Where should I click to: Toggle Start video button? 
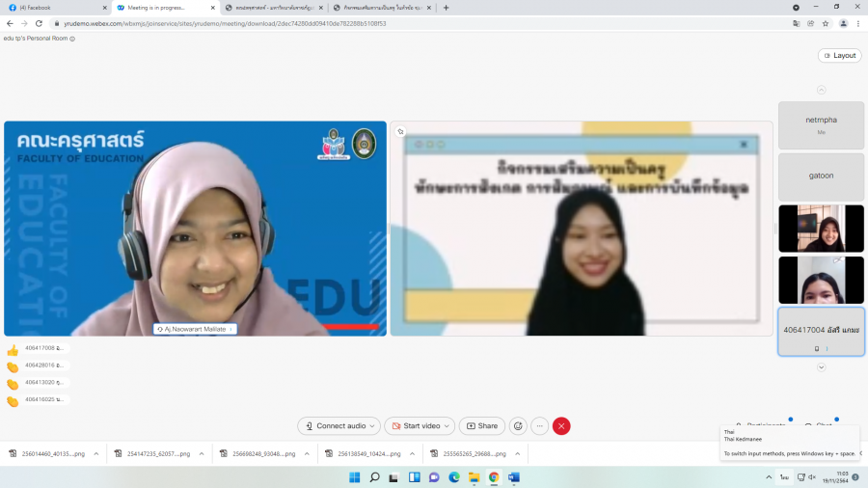click(417, 426)
